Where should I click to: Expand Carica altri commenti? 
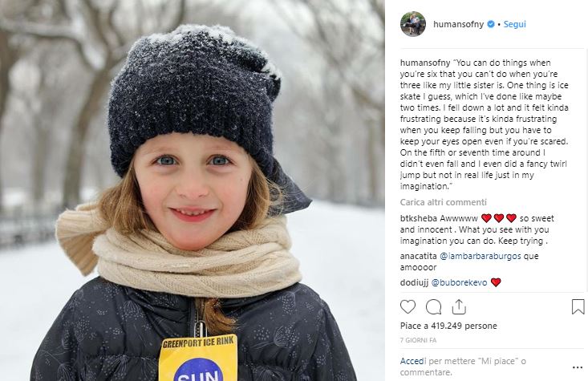coord(444,202)
